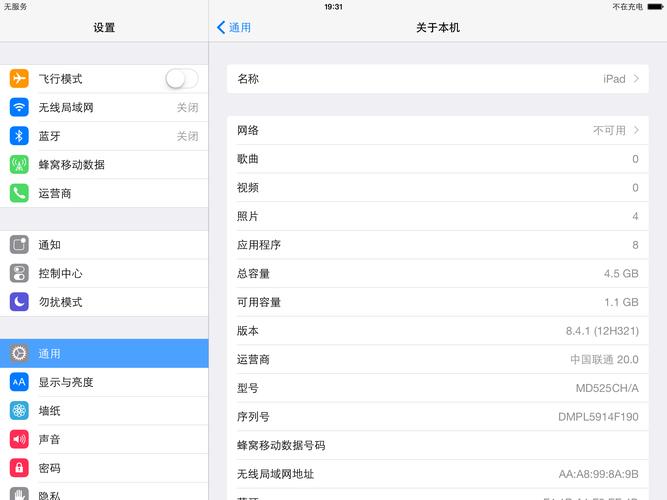Viewport: 667px width, 500px height.
Task: Click the purple moon Do Not Disturb icon
Action: click(19, 302)
